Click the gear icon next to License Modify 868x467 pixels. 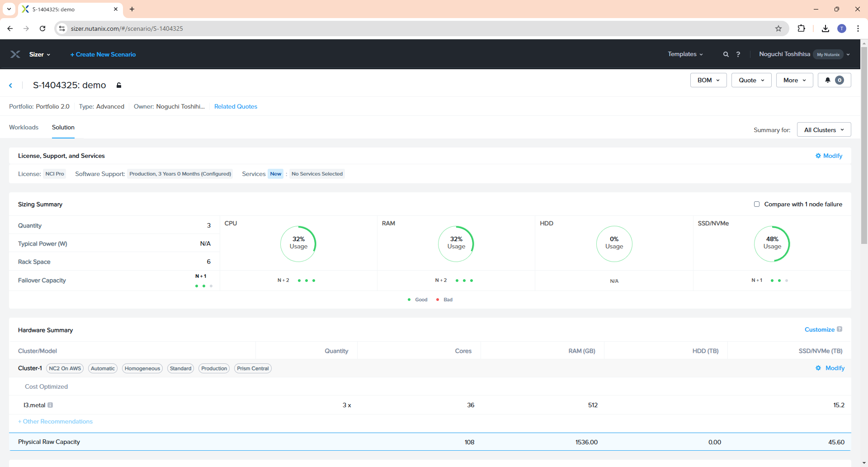[818, 156]
